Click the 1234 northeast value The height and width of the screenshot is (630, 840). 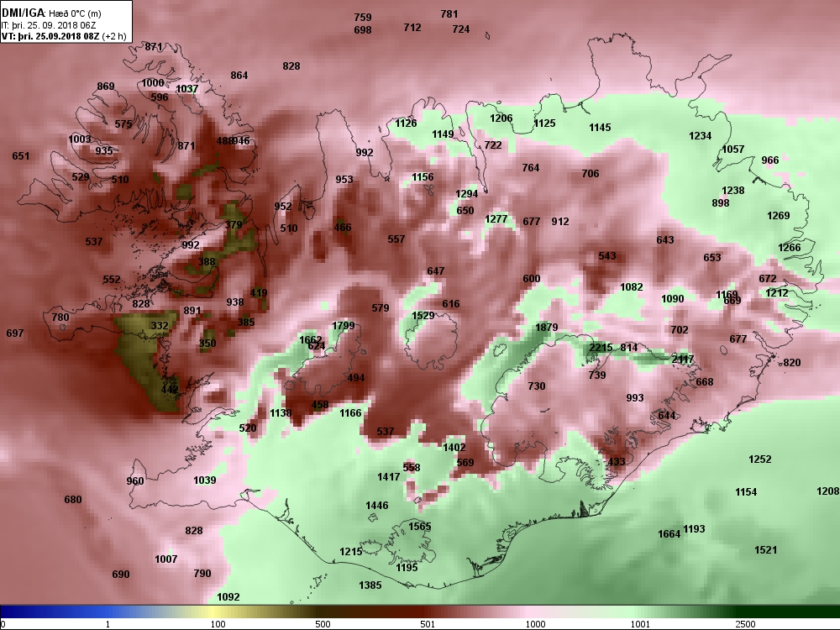click(701, 136)
